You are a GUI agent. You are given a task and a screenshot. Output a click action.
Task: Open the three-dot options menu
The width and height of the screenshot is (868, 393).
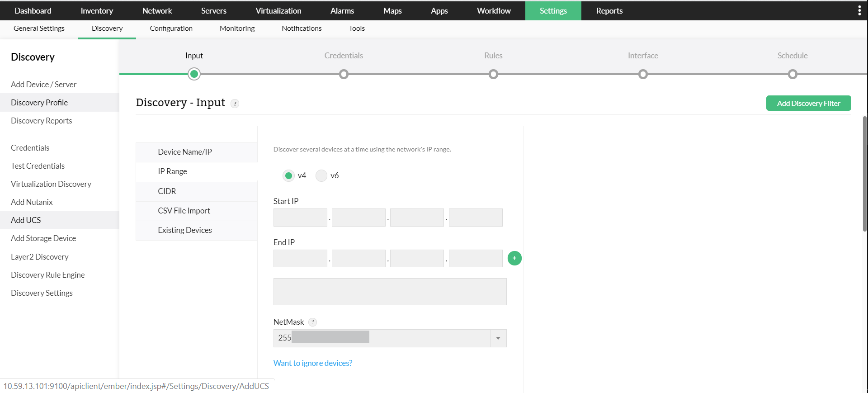point(859,10)
